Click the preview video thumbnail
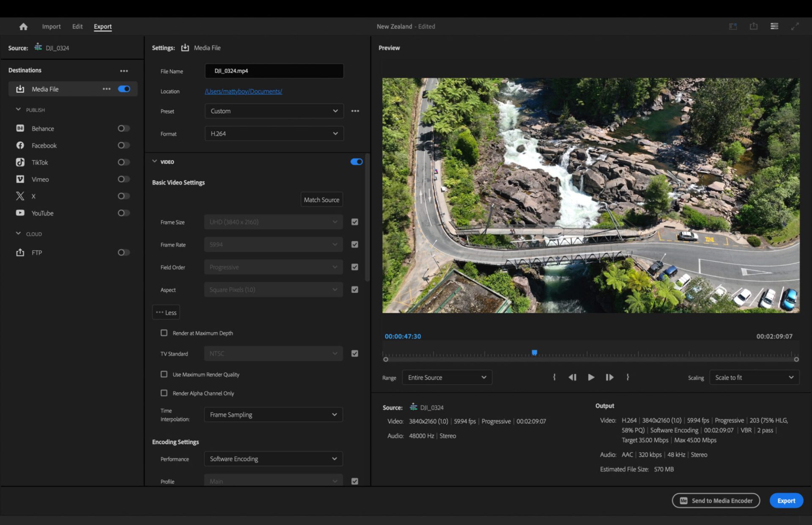 pos(591,195)
